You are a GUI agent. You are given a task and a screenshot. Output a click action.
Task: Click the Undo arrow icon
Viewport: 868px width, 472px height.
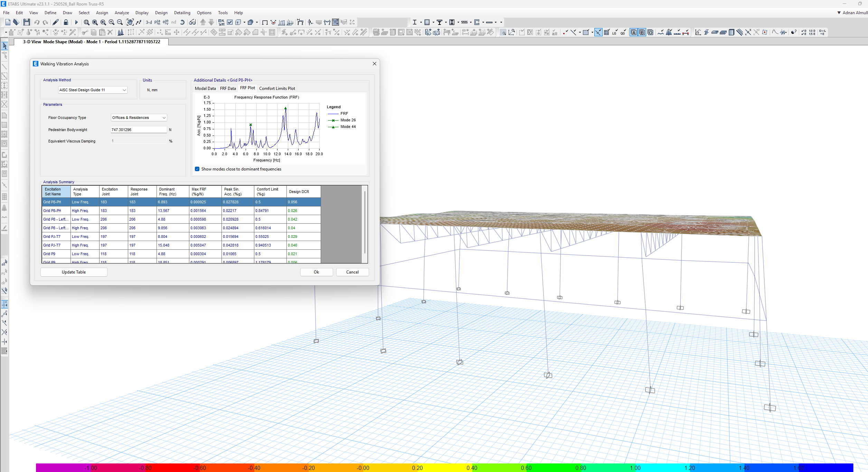(x=37, y=22)
